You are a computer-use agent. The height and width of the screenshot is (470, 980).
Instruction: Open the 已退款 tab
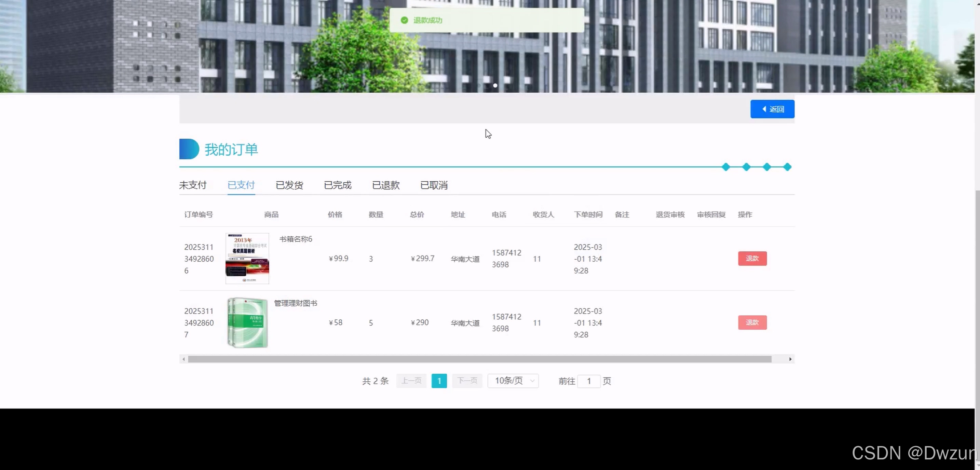click(x=386, y=185)
